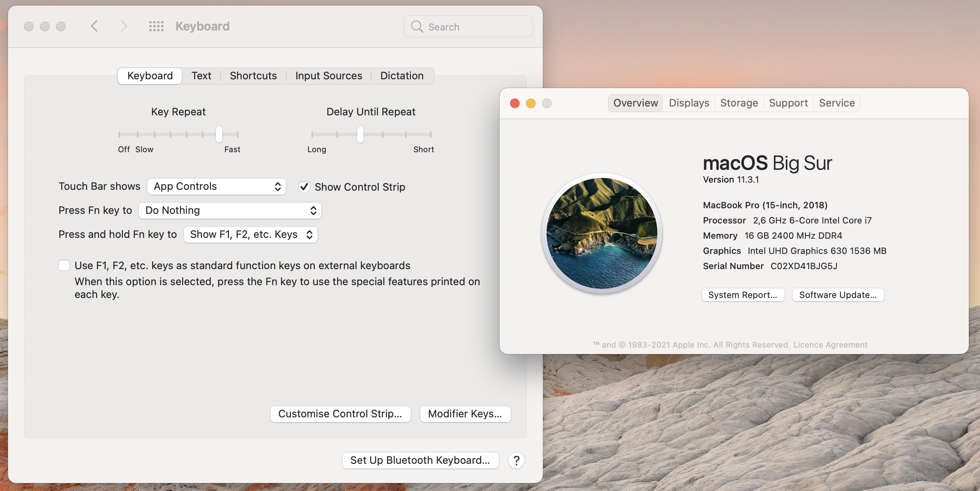Click the help question mark button
The image size is (980, 491).
pos(516,461)
